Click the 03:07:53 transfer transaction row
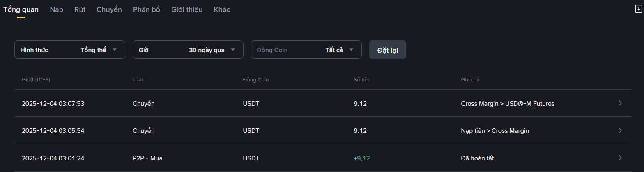 point(53,104)
